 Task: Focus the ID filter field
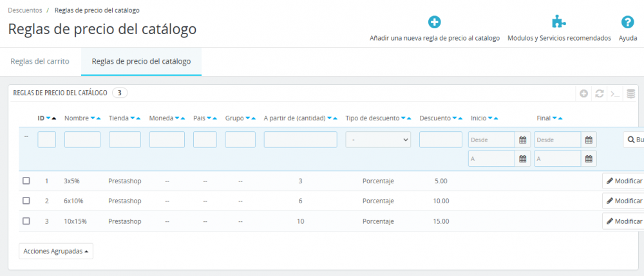click(x=47, y=140)
